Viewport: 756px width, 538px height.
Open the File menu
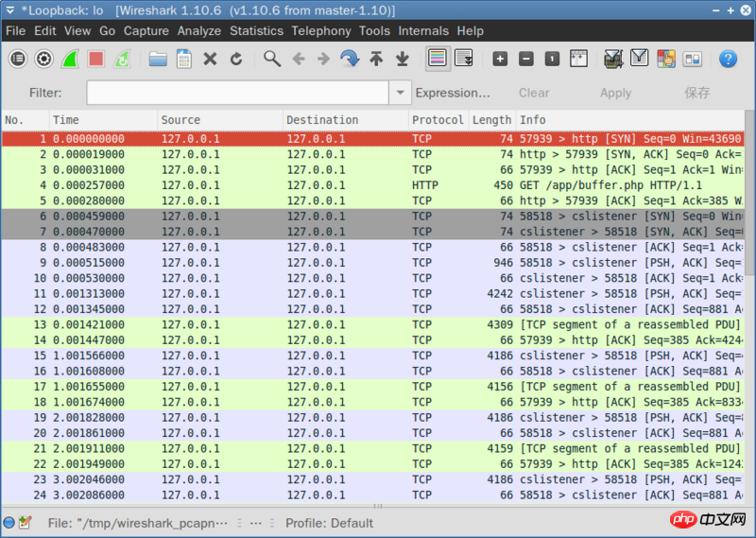(x=15, y=31)
